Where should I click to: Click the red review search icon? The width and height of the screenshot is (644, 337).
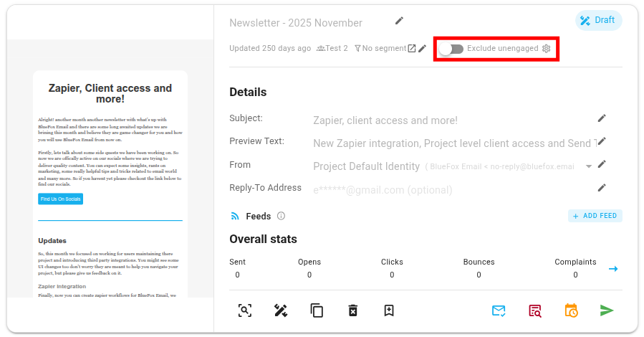pyautogui.click(x=534, y=310)
